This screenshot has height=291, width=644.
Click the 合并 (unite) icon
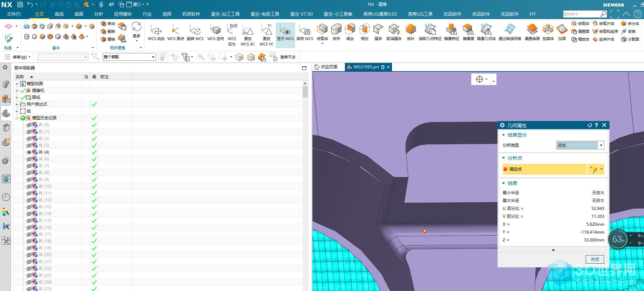(336, 33)
